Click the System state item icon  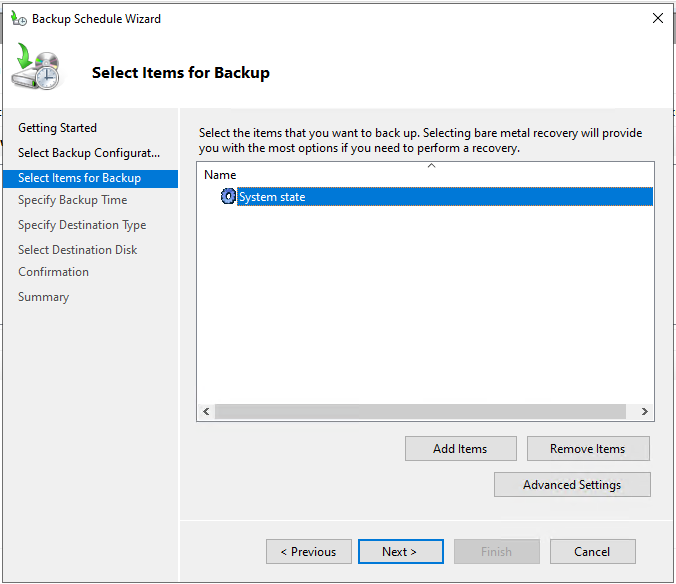[228, 197]
